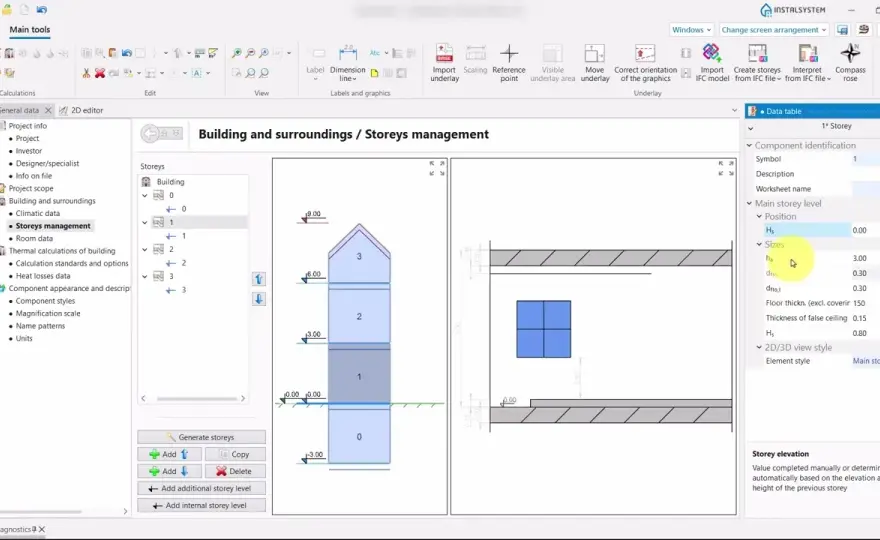Switch to the 2D editor tab
This screenshot has height=540, width=880.
[81, 110]
